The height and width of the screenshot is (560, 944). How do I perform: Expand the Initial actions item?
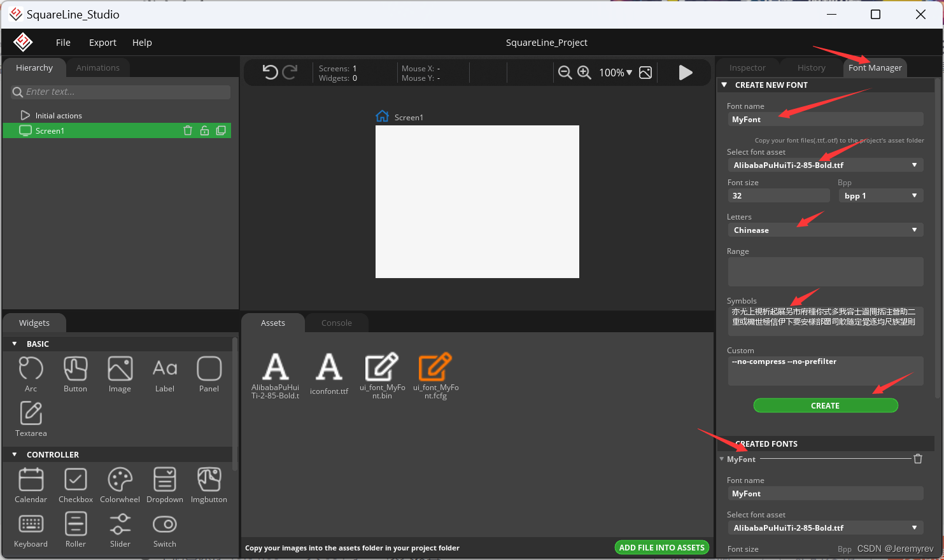(x=25, y=115)
